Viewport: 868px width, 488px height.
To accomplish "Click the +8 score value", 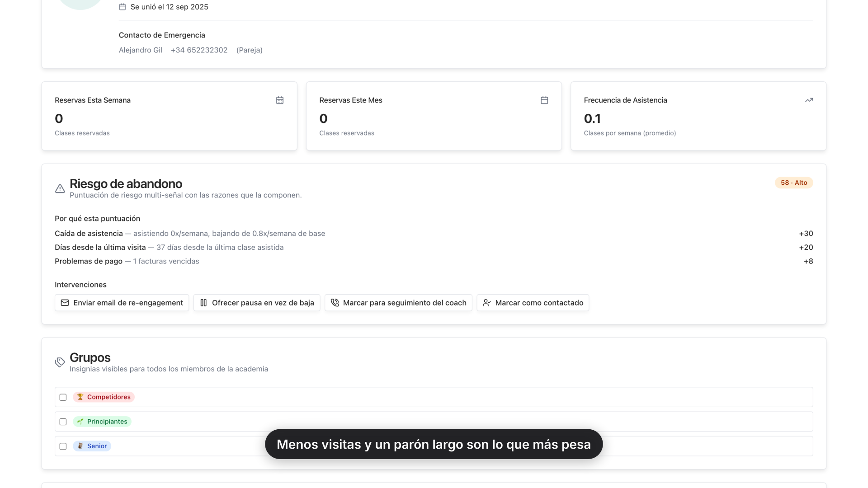I will (808, 261).
